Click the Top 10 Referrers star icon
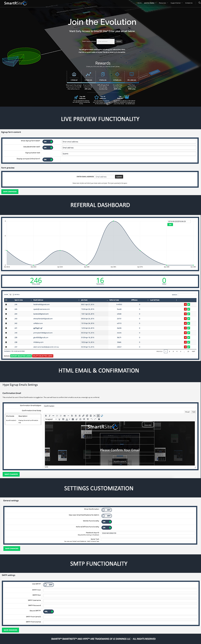This screenshot has width=201, height=644. pyautogui.click(x=96, y=97)
